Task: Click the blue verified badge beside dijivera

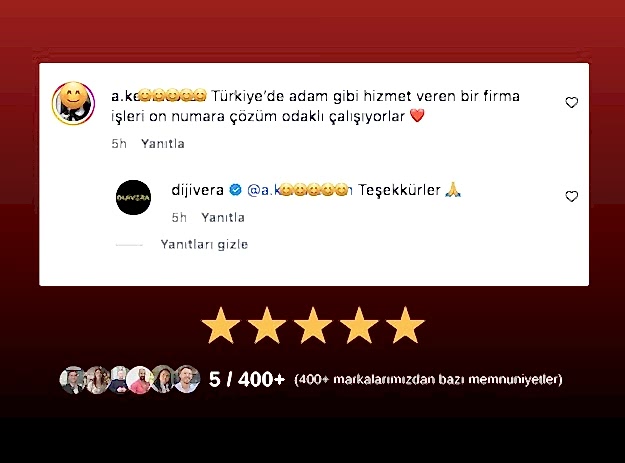Action: click(236, 190)
